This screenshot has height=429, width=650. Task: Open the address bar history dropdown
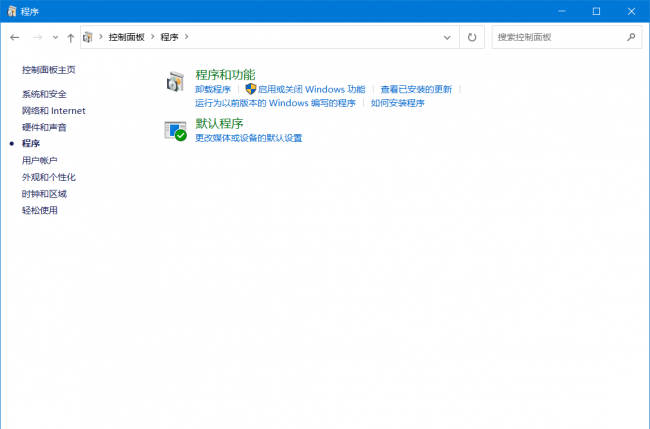click(447, 37)
